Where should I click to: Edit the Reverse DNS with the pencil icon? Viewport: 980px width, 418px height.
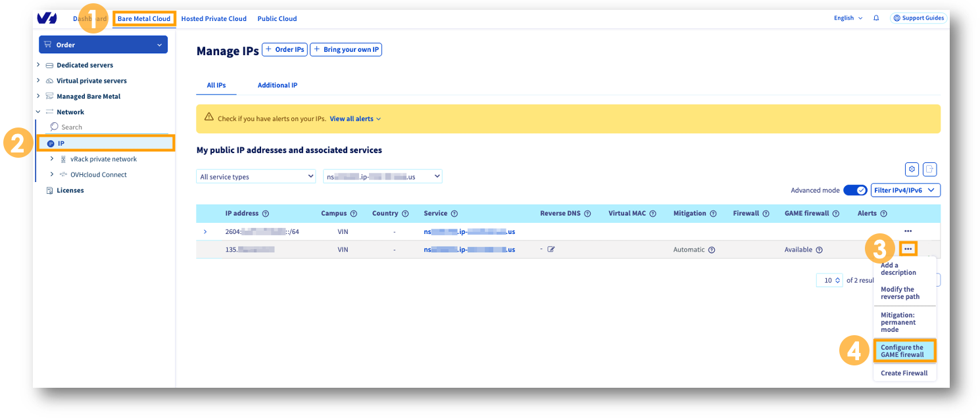point(551,249)
